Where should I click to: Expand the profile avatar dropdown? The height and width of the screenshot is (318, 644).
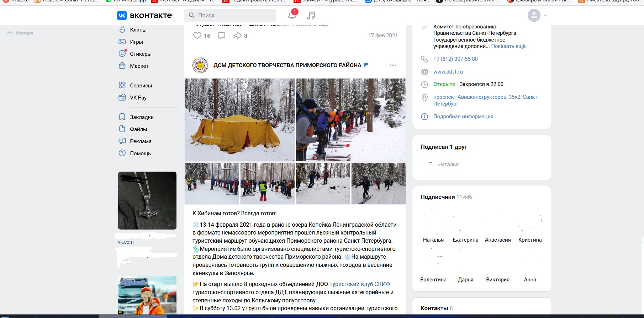tap(537, 15)
